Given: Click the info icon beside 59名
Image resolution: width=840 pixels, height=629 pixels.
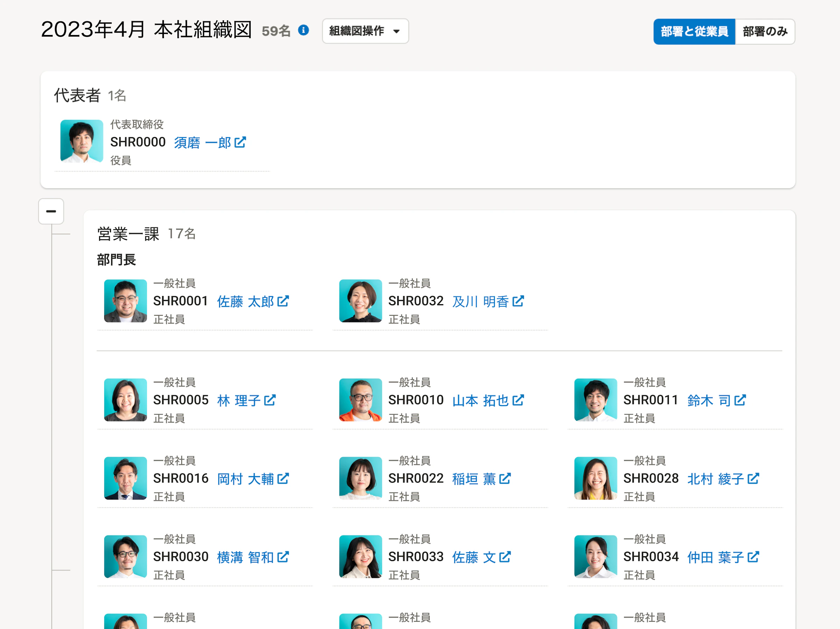Looking at the screenshot, I should click(x=303, y=30).
